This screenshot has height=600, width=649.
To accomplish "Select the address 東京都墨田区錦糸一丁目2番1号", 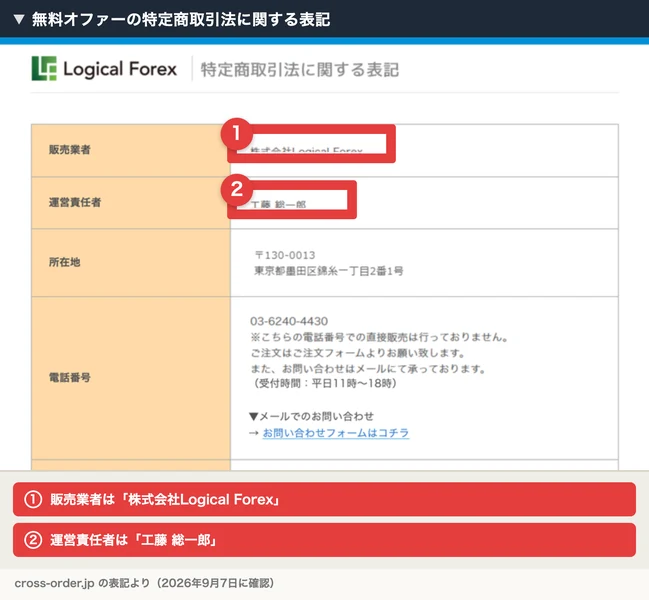I will [x=329, y=271].
